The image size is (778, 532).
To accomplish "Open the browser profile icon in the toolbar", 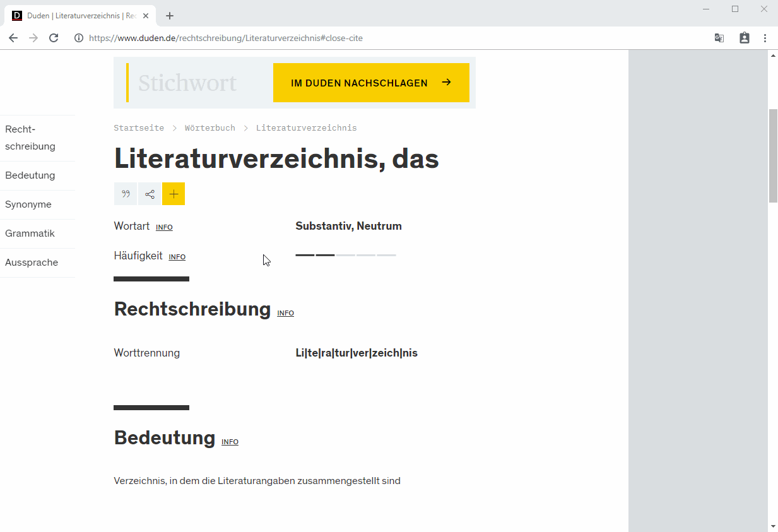I will click(x=745, y=38).
